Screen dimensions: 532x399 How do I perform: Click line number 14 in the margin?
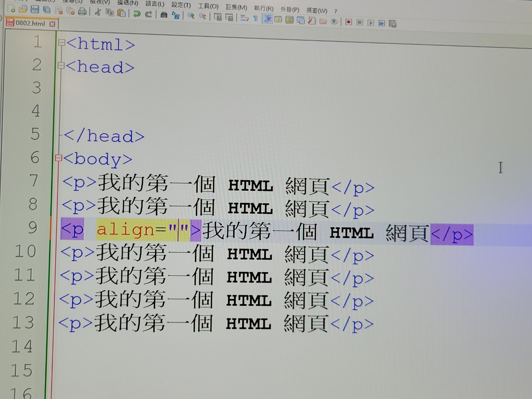point(22,347)
